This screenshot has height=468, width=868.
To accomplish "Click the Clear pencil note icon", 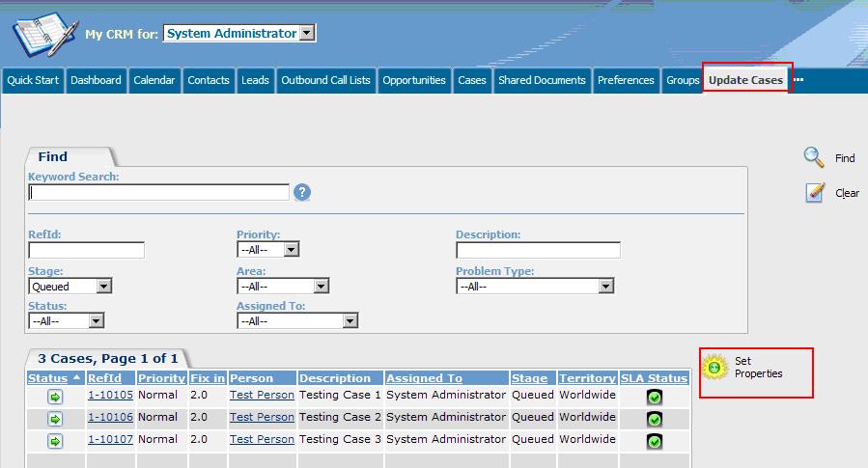I will point(815,193).
